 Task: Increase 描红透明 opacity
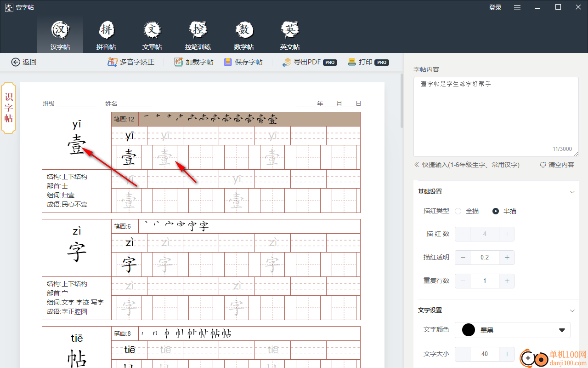[x=507, y=257]
